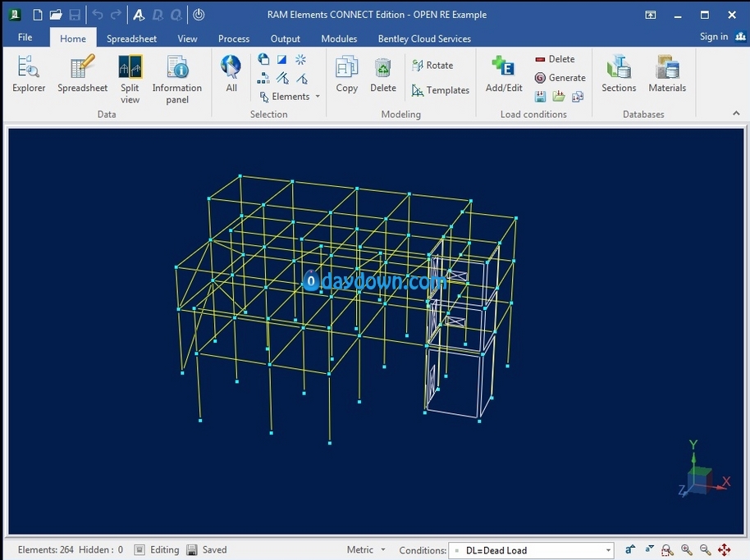Click the increase font size icon
The width and height of the screenshot is (750, 560).
tap(630, 549)
